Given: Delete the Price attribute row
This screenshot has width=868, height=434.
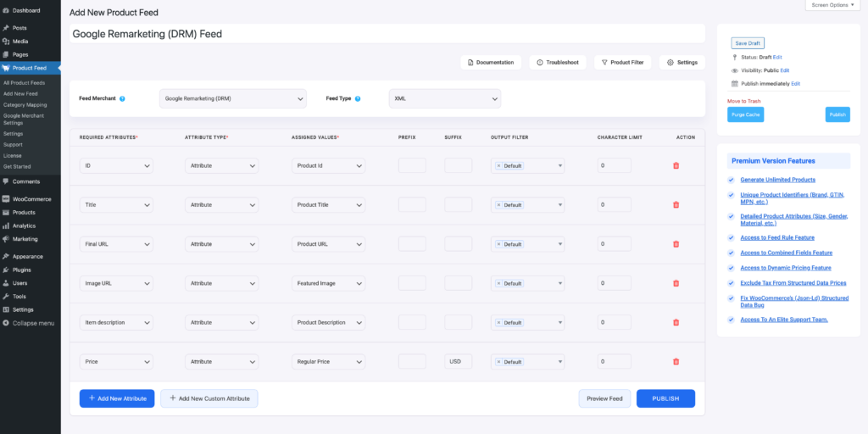Looking at the screenshot, I should [676, 361].
